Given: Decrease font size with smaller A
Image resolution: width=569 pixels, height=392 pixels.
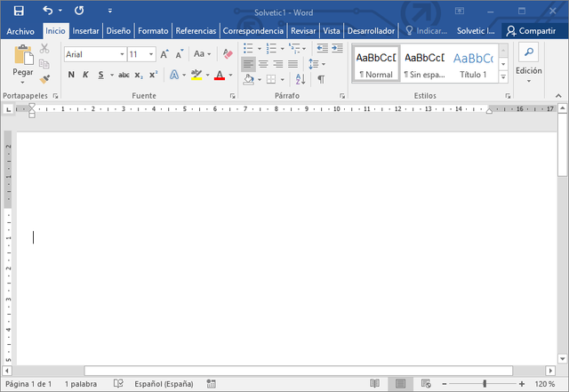Looking at the screenshot, I should [180, 54].
